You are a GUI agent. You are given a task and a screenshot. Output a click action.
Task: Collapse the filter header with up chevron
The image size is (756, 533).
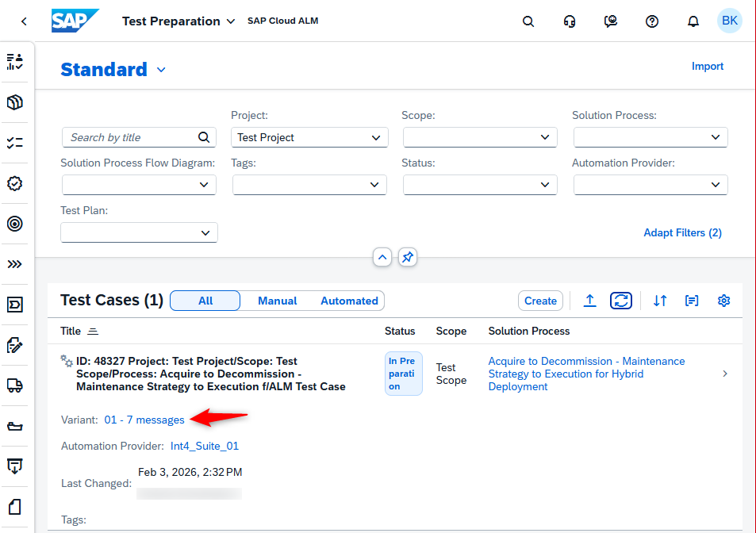pyautogui.click(x=382, y=257)
